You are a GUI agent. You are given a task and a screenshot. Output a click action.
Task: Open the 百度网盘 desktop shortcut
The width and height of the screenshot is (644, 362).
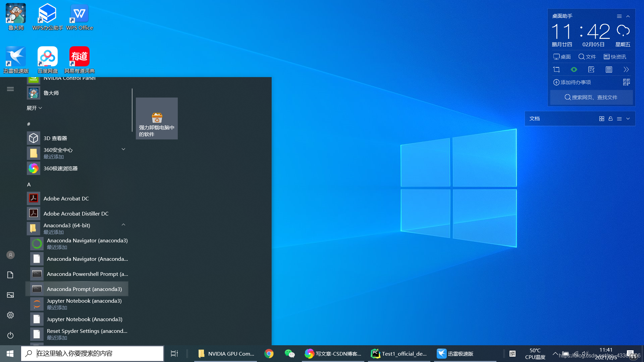tap(47, 60)
